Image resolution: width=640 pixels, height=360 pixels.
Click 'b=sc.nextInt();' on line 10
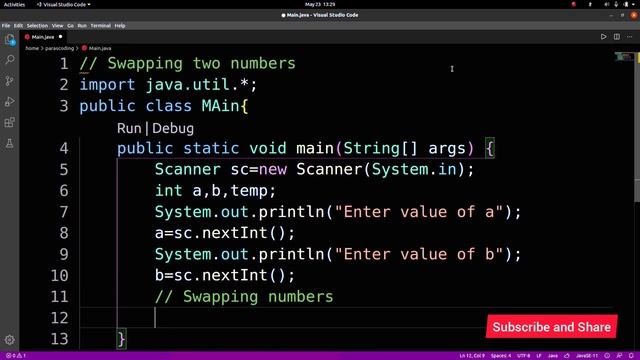click(x=224, y=276)
